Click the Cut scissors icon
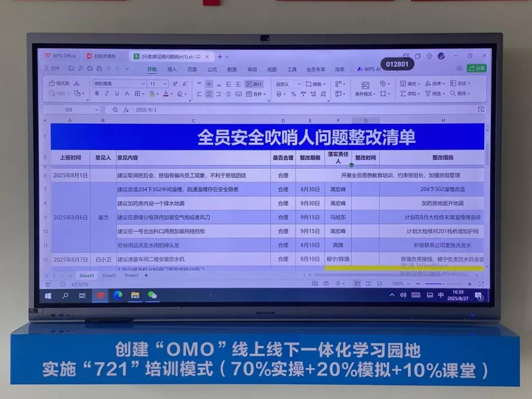 [77, 84]
